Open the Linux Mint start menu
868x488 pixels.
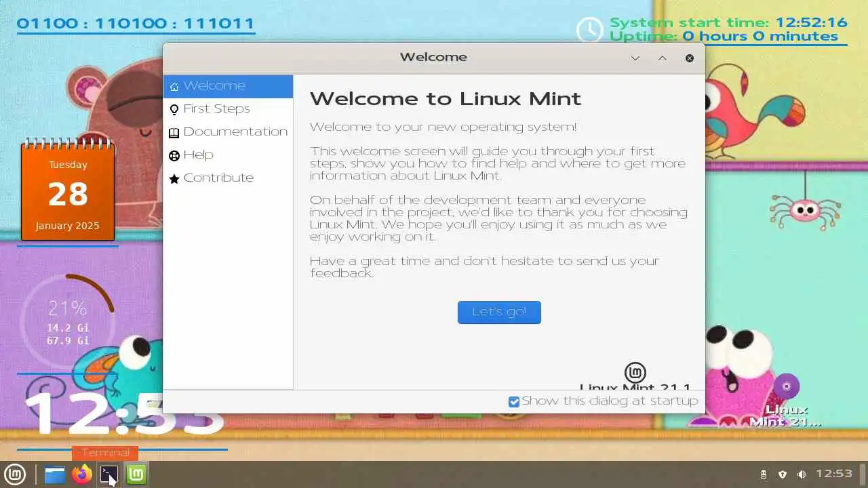coord(15,474)
